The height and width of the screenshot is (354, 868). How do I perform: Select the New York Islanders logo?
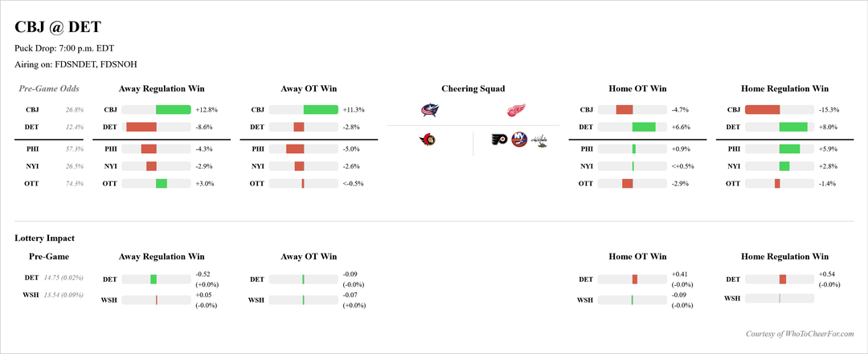[520, 140]
